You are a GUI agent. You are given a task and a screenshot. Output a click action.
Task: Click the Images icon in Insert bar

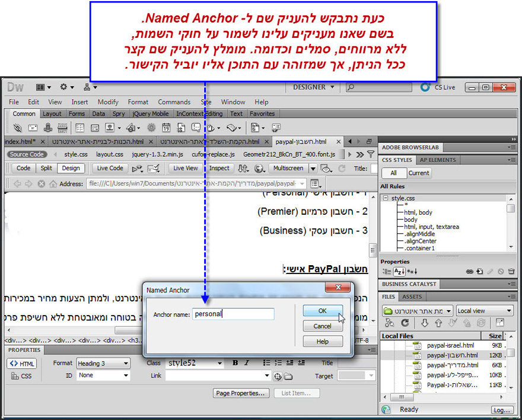click(x=110, y=128)
